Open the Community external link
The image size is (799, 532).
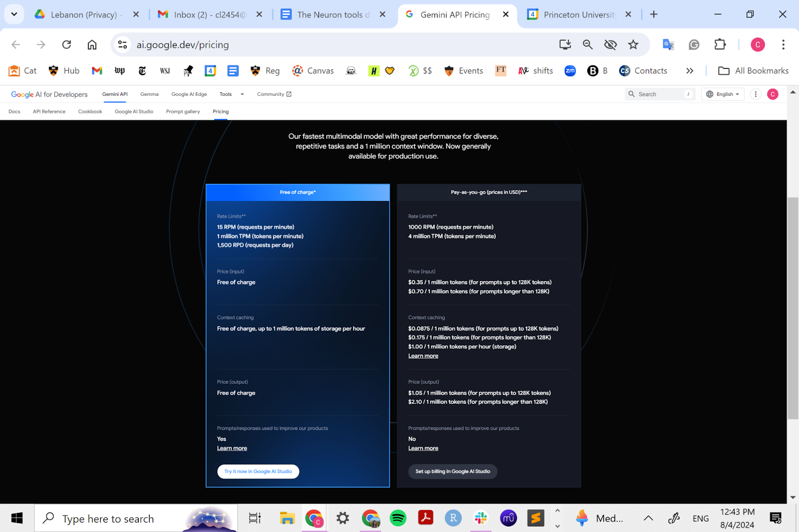[274, 94]
